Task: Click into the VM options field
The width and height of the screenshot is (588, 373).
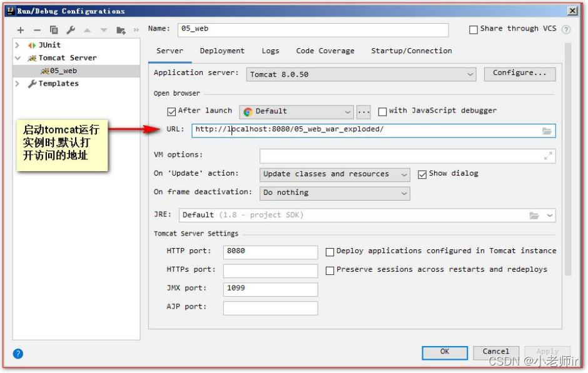Action: pyautogui.click(x=407, y=156)
